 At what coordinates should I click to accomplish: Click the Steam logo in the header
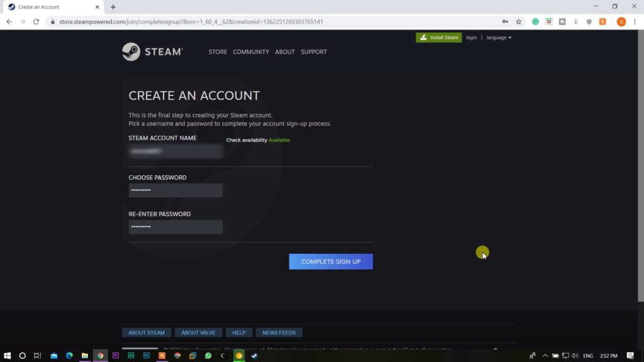152,52
